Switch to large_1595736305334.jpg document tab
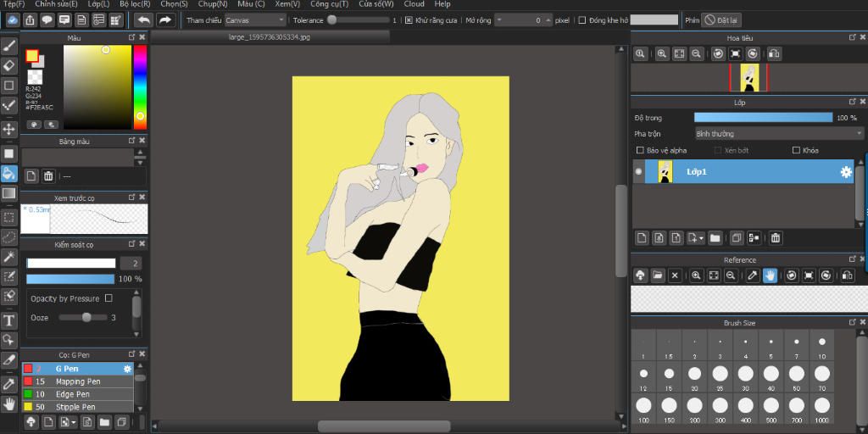This screenshot has height=434, width=868. tap(270, 37)
